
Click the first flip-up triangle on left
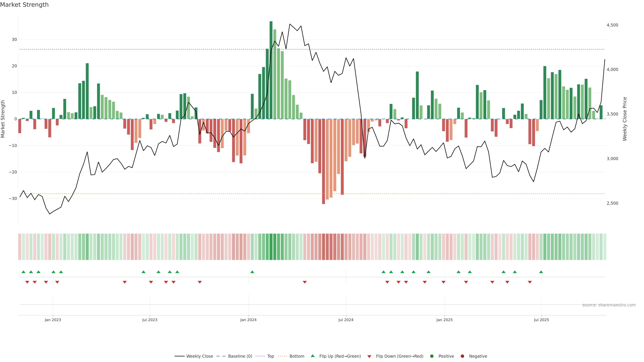23,272
